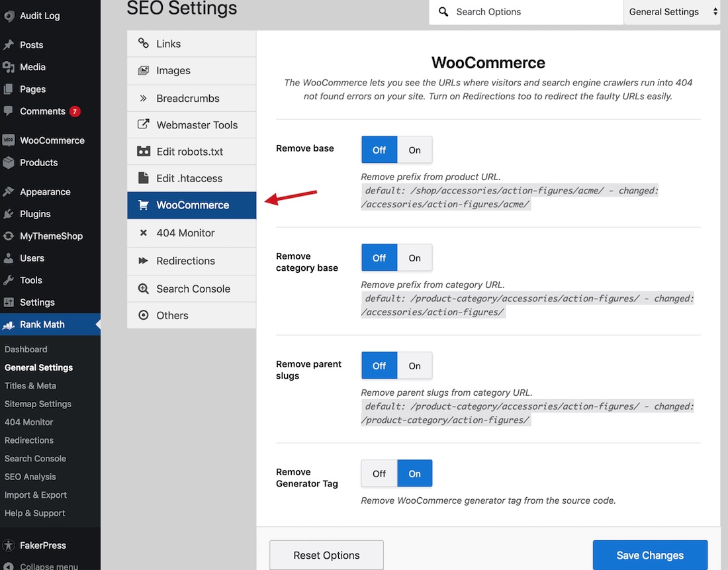Enable Remove category base with On
The height and width of the screenshot is (570, 728).
414,258
